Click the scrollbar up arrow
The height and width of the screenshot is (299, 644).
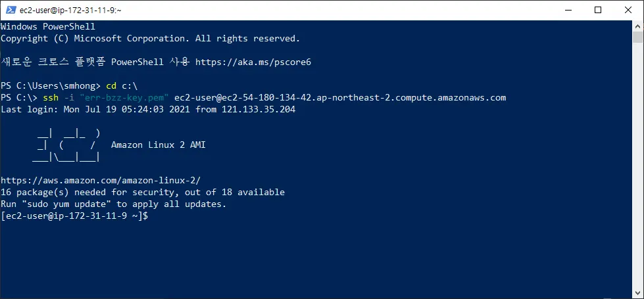[x=637, y=26]
